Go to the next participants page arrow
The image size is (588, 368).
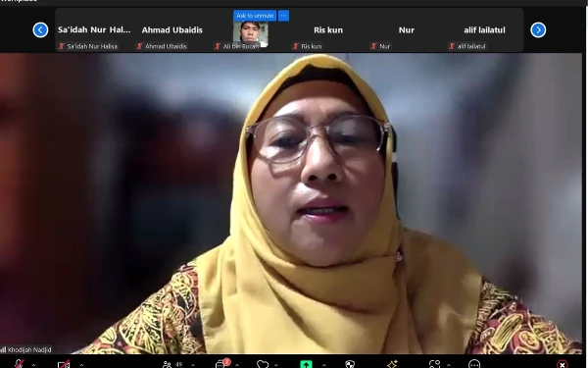pos(538,29)
